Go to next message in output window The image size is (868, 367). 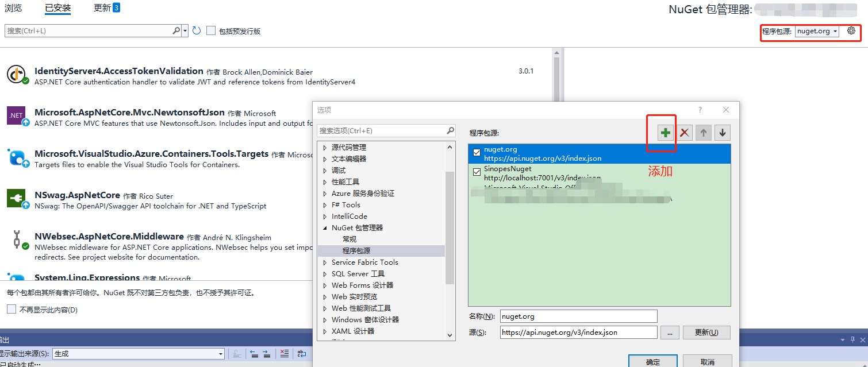[267, 354]
